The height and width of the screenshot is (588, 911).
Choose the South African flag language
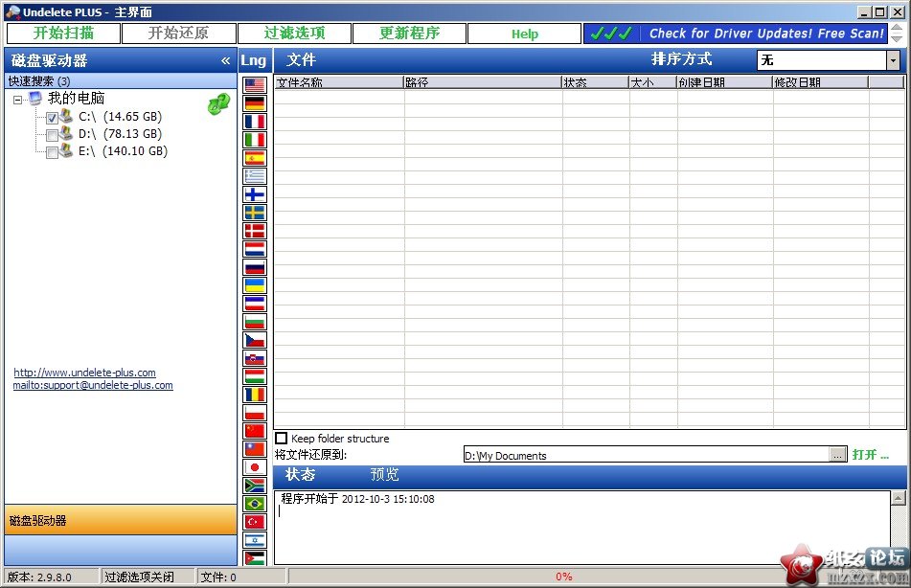pos(255,486)
